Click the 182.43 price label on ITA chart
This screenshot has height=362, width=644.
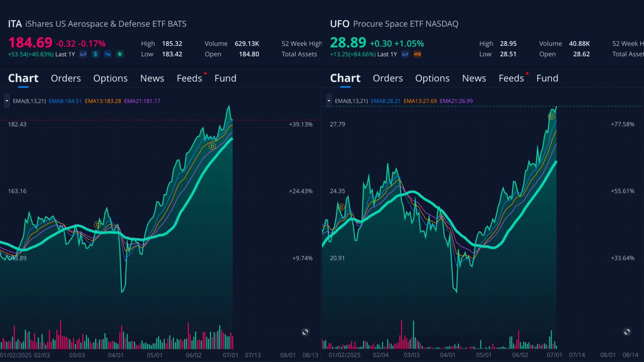(17, 124)
